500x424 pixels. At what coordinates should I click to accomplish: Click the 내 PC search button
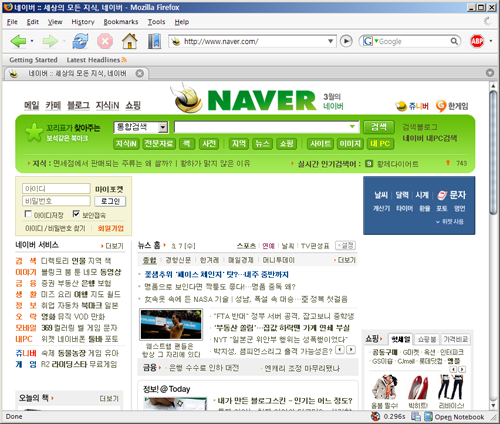[380, 144]
